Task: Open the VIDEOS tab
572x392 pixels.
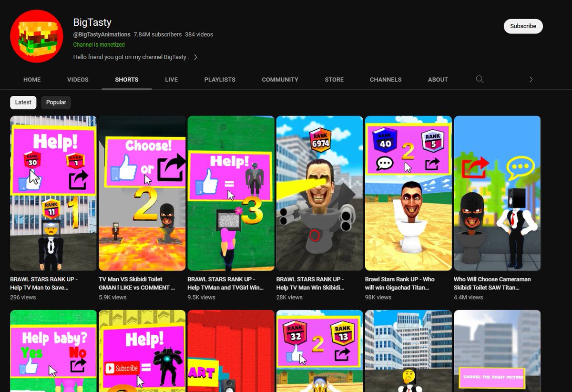Action: (x=78, y=80)
